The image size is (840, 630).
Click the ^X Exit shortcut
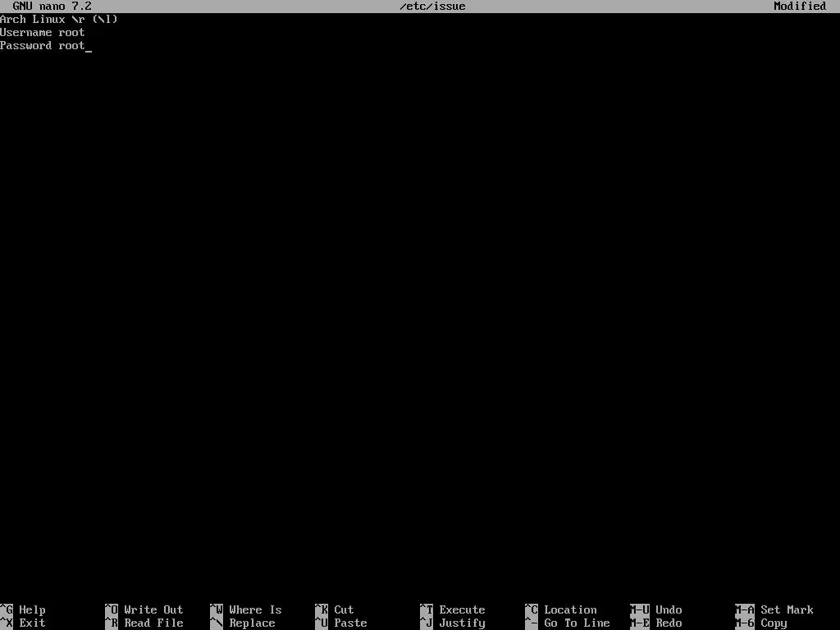click(22, 623)
